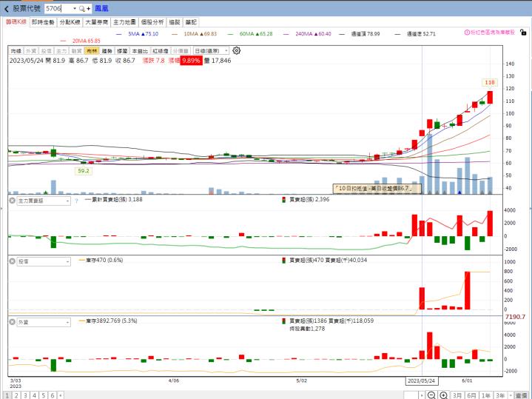Select the 3月 time range button
Screen dimensions: 532x399
coord(457,395)
